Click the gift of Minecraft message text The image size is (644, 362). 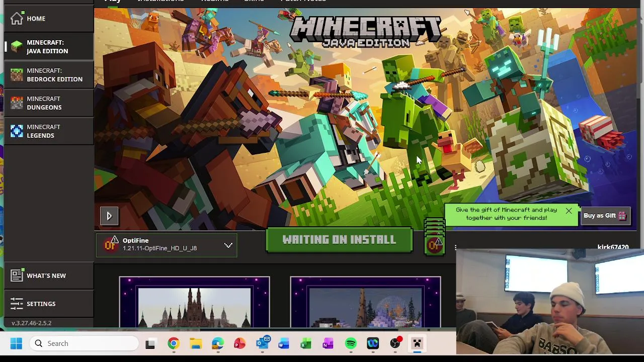(x=506, y=214)
